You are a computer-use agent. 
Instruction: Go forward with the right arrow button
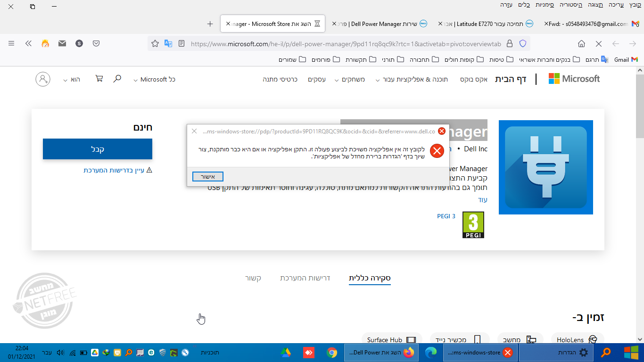633,44
